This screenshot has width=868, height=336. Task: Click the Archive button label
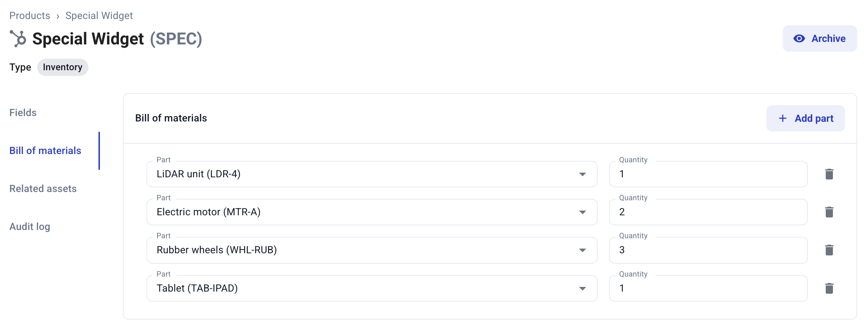[x=828, y=39]
